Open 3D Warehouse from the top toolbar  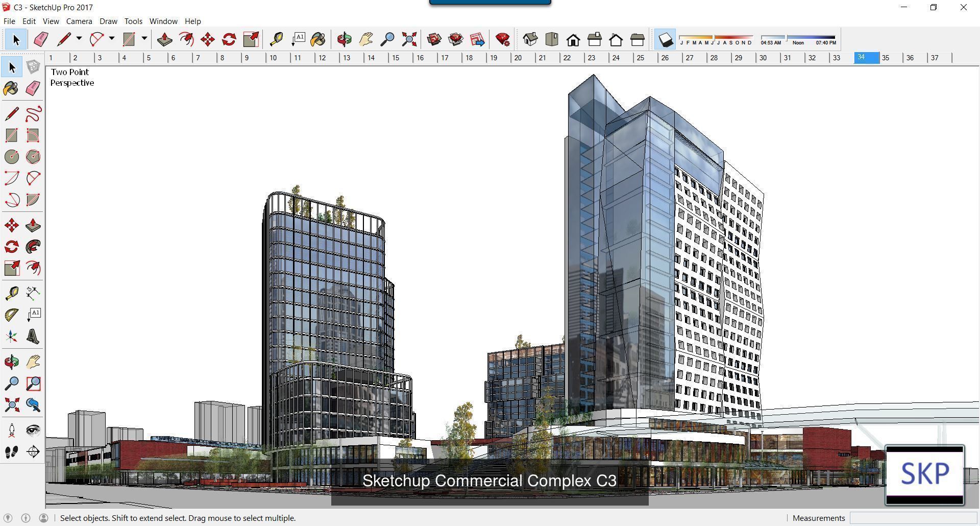pos(434,39)
